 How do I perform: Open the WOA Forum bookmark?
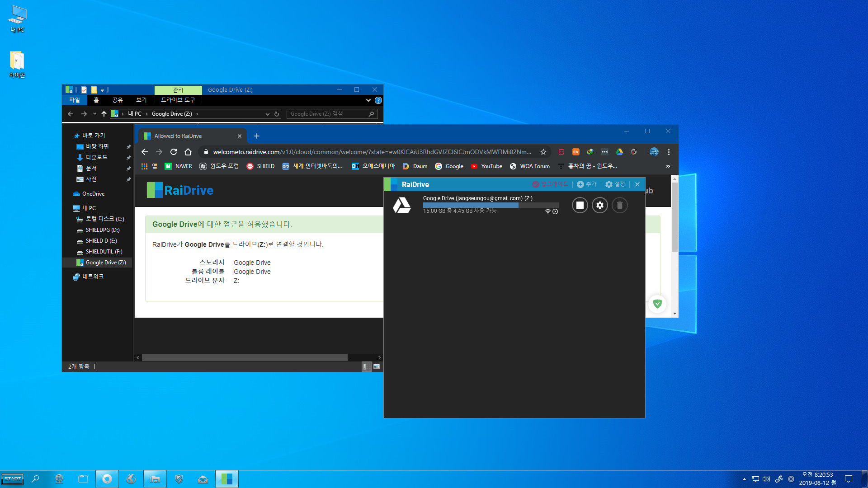click(x=530, y=166)
